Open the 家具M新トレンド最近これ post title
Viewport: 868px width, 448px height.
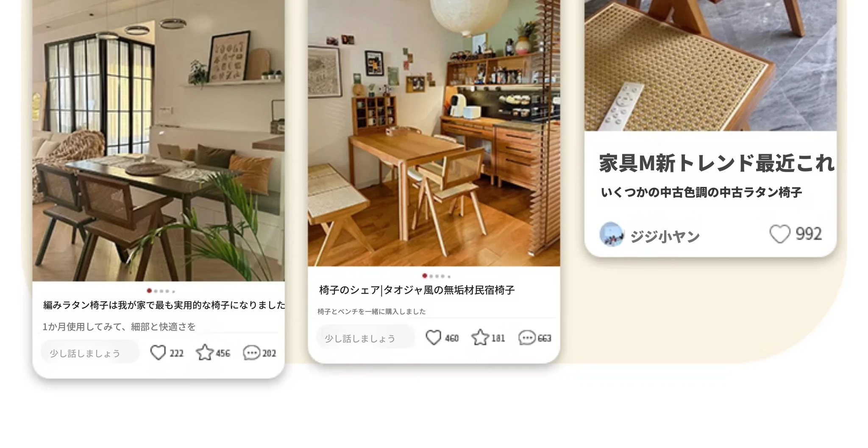click(717, 163)
